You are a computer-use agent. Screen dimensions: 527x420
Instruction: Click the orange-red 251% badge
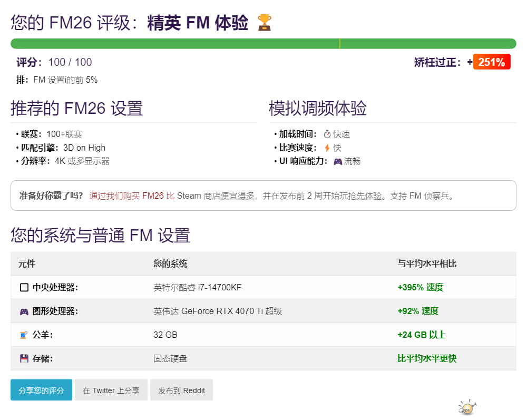coord(491,62)
